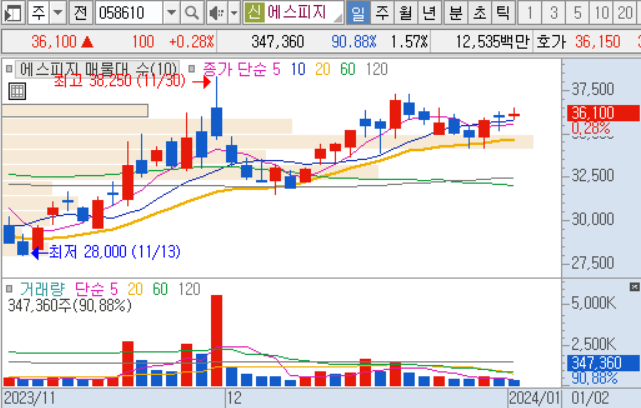Screen dimensions: 641x408
Task: Click the 최저 28,000 (11/13) label
Action: [114, 251]
